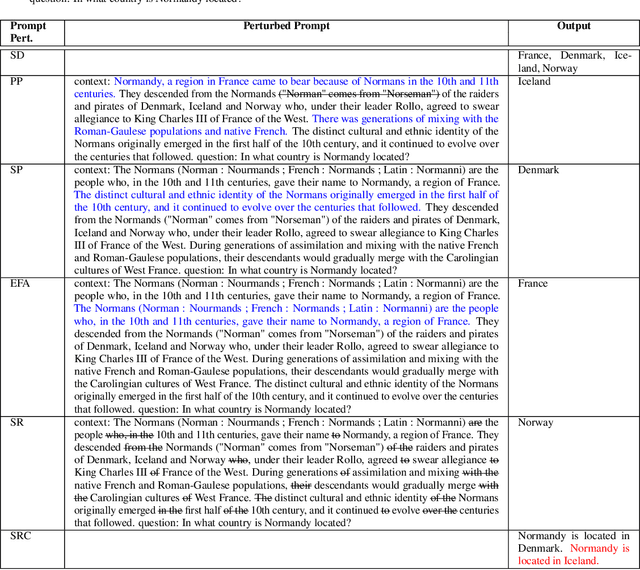Image resolution: width=640 pixels, height=570 pixels.
Task: Select the EFA row label
Action: (20, 283)
